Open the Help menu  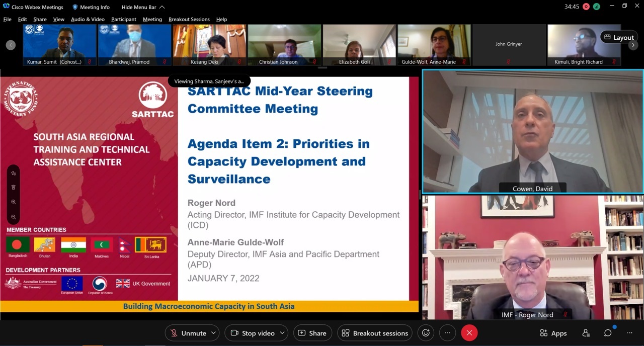221,19
